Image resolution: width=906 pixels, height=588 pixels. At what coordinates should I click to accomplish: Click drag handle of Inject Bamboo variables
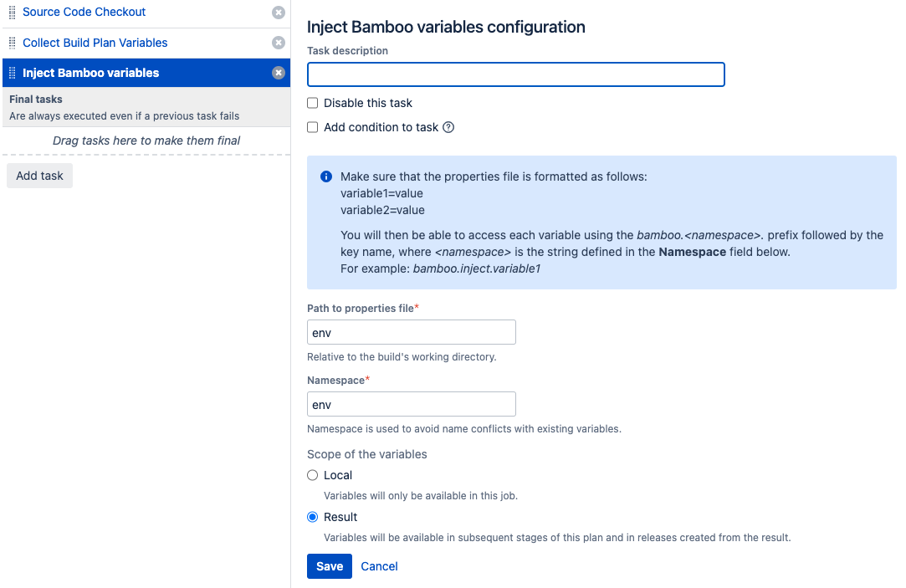click(x=13, y=73)
